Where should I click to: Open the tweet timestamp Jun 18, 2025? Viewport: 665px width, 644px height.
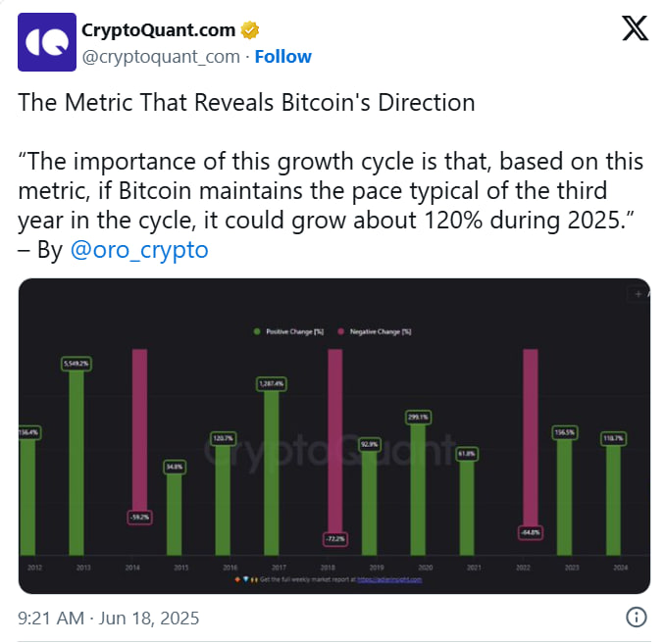pos(109,618)
